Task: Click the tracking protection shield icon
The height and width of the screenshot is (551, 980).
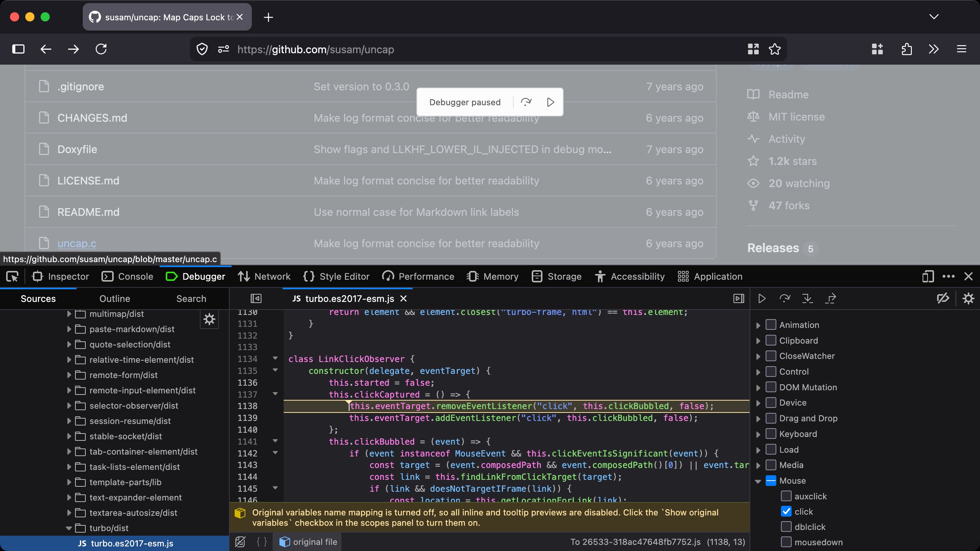Action: pos(202,49)
